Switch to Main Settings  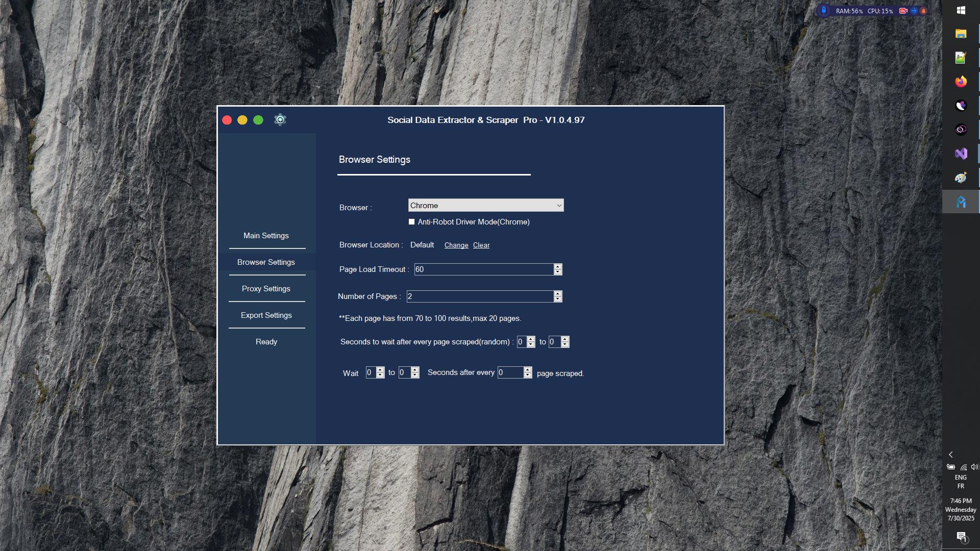click(266, 235)
